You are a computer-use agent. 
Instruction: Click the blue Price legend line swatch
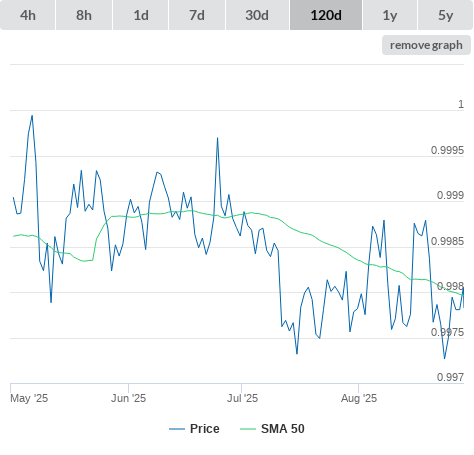[x=177, y=429]
